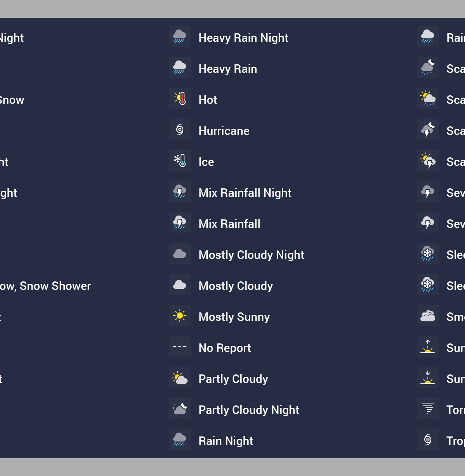Screen dimensions: 465x476
Task: Select the Partly Cloudy Night icon
Action: tap(180, 409)
